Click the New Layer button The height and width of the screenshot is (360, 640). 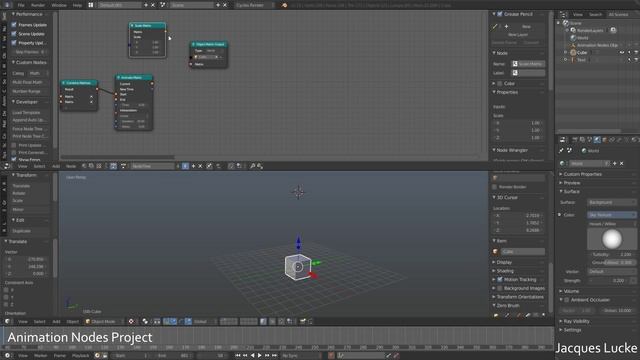(518, 35)
